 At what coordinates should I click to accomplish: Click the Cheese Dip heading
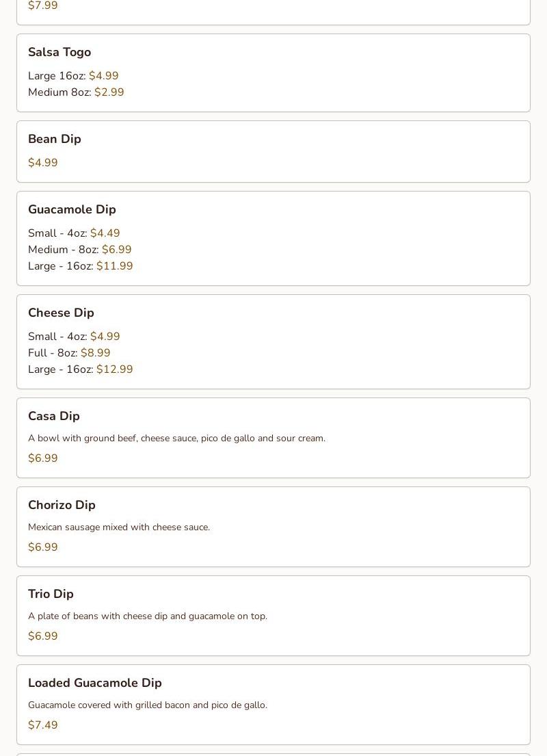point(61,313)
